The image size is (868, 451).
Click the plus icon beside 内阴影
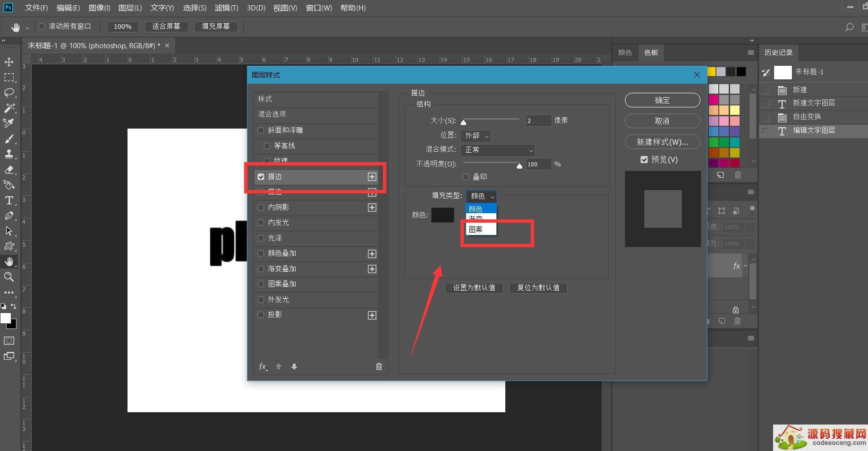point(372,208)
